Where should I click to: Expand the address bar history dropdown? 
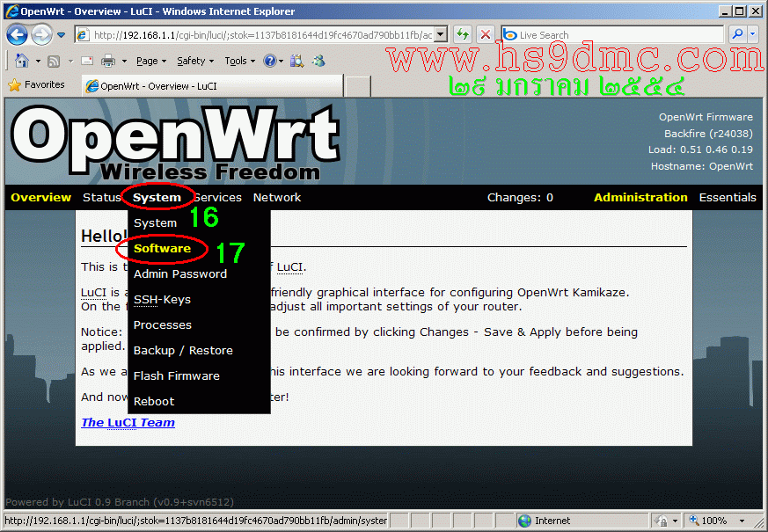(442, 35)
